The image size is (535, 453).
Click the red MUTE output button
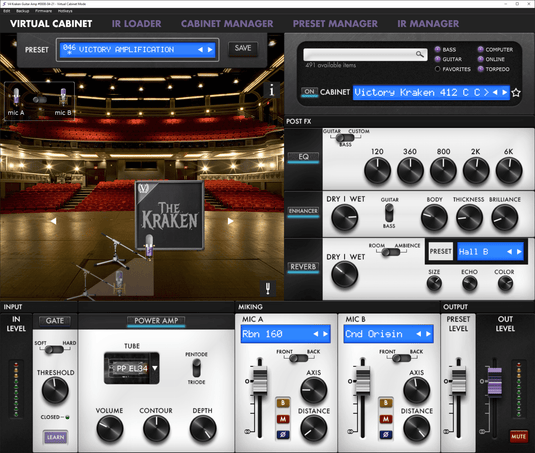(x=518, y=436)
